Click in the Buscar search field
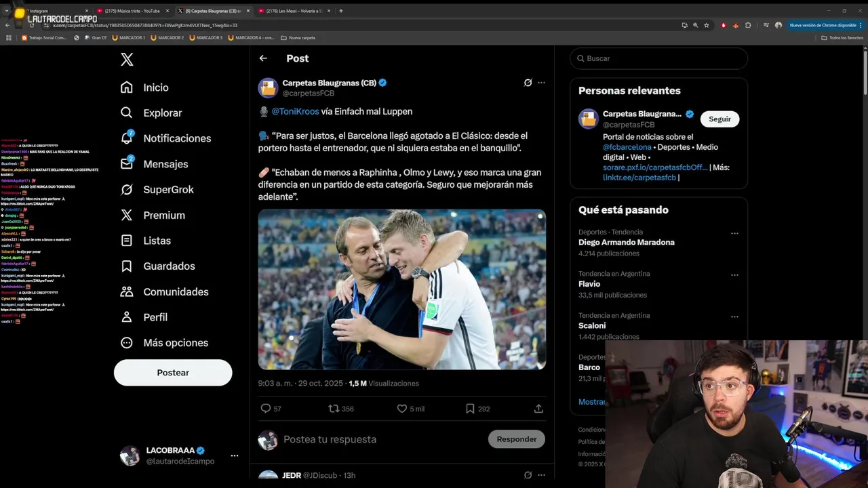This screenshot has width=868, height=488. coord(659,58)
